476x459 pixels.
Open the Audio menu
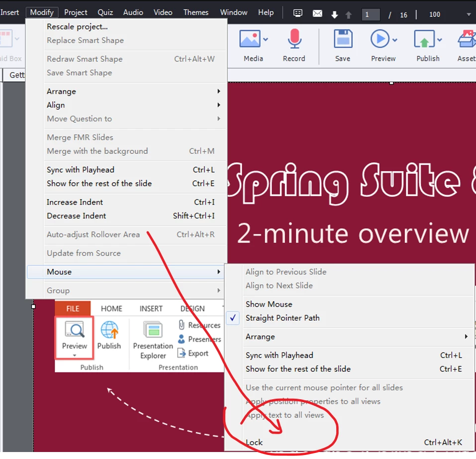[x=133, y=12]
